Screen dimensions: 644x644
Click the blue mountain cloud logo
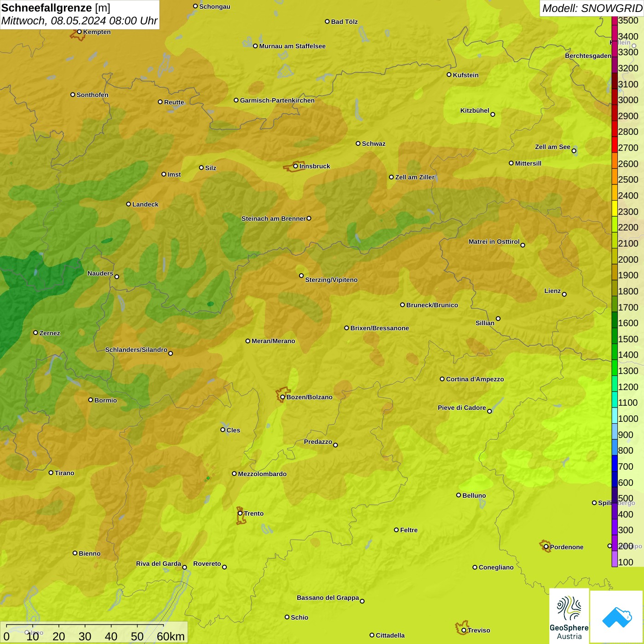[617, 617]
